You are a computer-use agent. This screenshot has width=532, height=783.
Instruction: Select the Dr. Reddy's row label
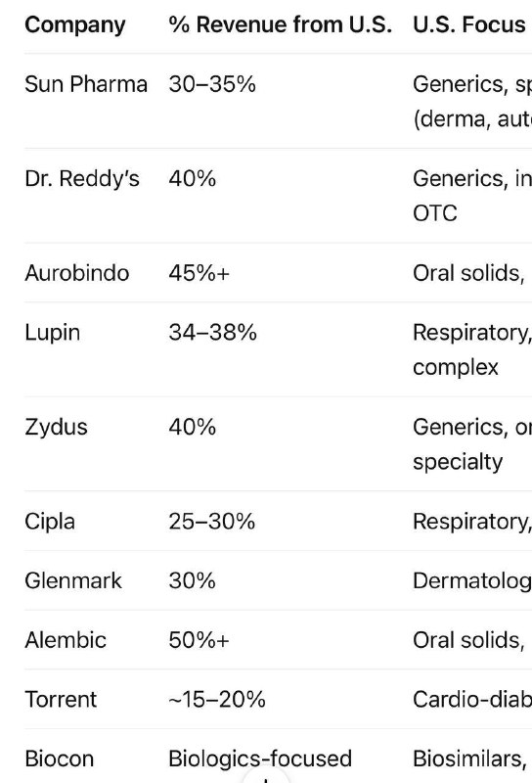click(x=82, y=178)
